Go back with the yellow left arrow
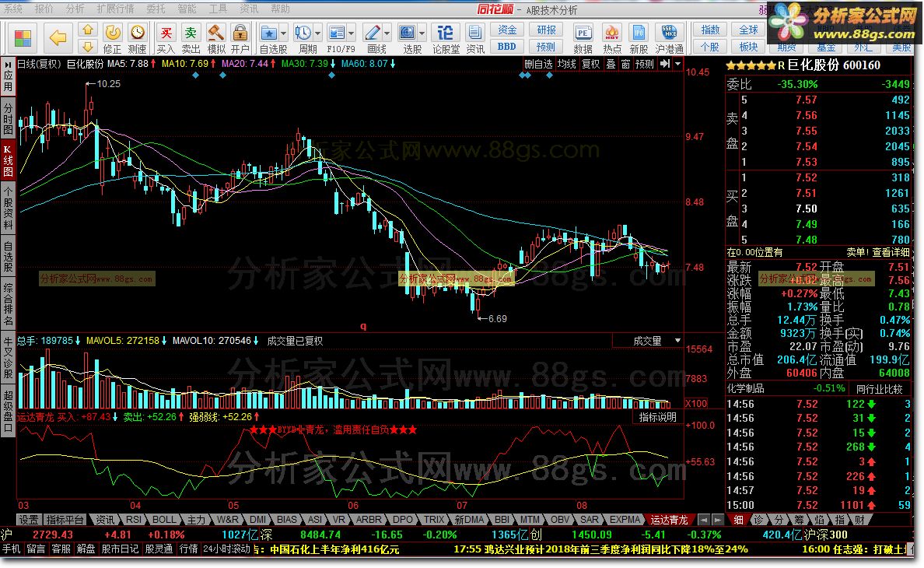This screenshot has width=924, height=568. point(58,37)
